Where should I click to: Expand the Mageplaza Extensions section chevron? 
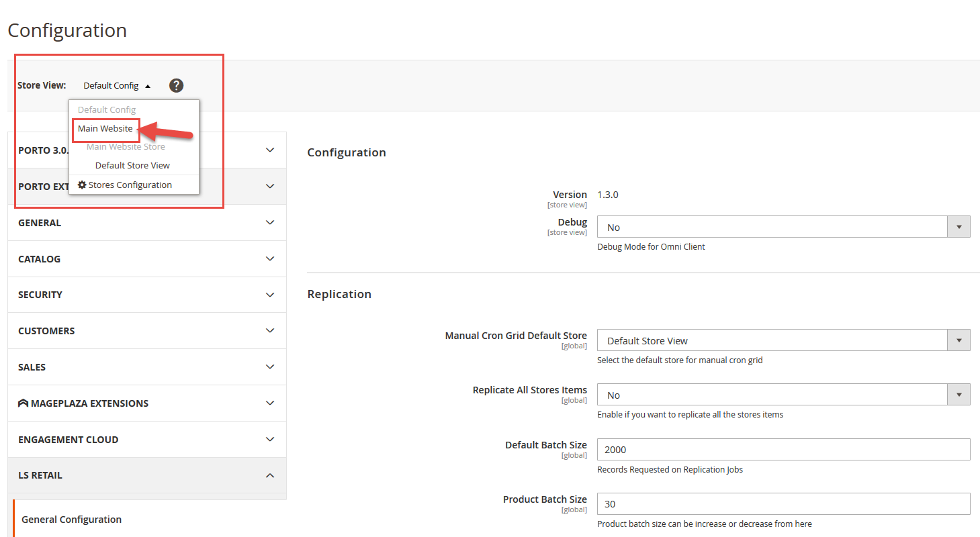tap(270, 403)
